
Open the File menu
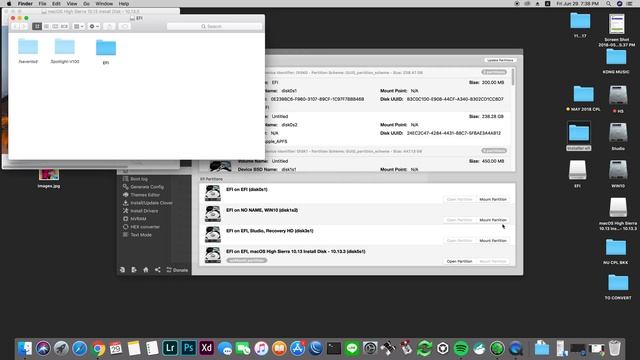click(x=42, y=4)
